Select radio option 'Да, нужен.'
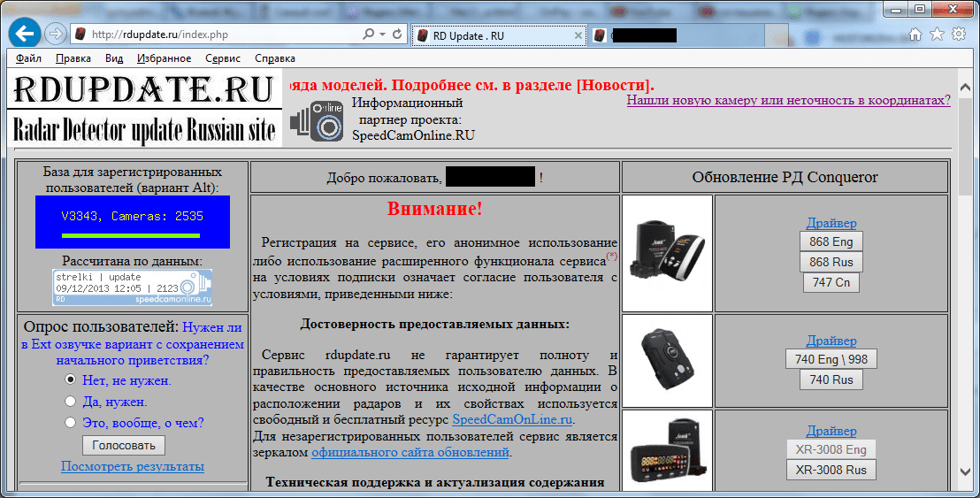The image size is (980, 498). click(70, 402)
